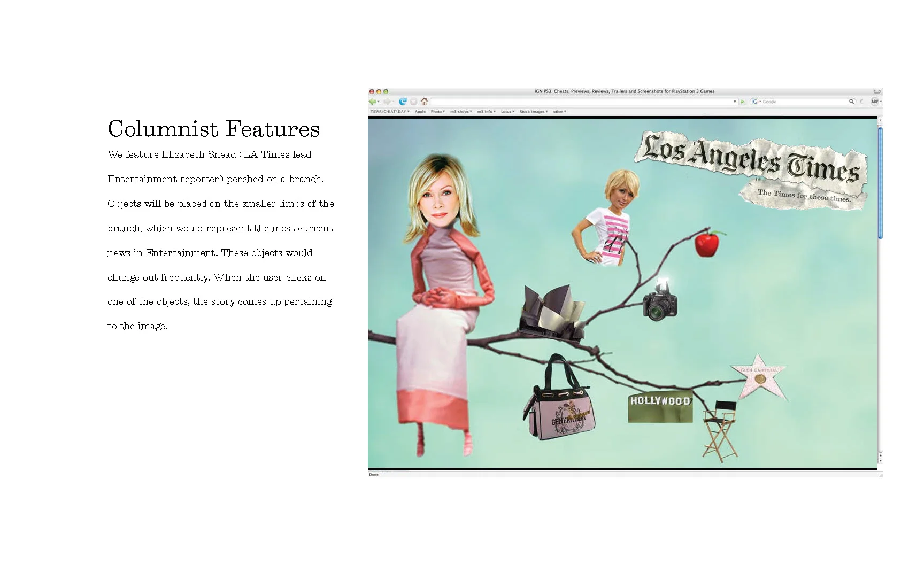Reload the page with the blue Refresh icon

[403, 102]
